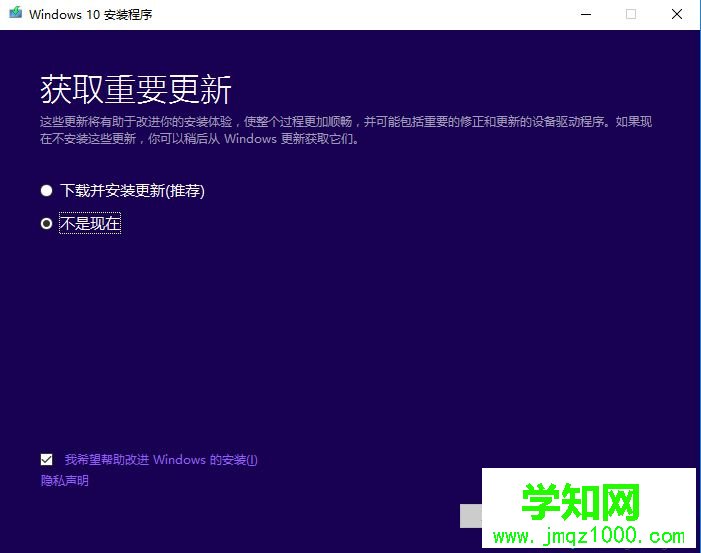The width and height of the screenshot is (701, 553).
Task: Select the 不是现在 radio option
Action: click(46, 224)
